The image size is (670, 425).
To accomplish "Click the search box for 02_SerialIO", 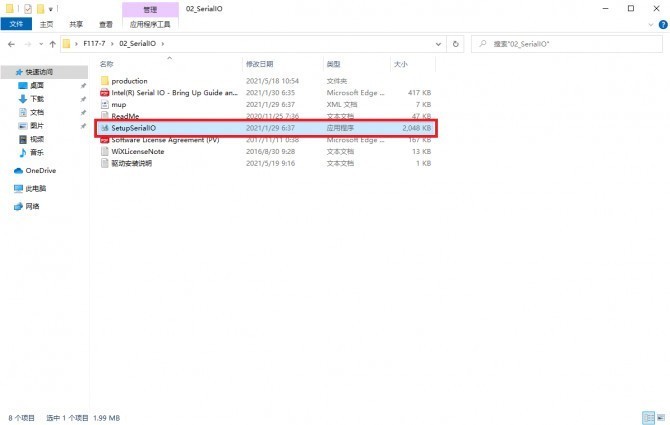I will click(567, 44).
